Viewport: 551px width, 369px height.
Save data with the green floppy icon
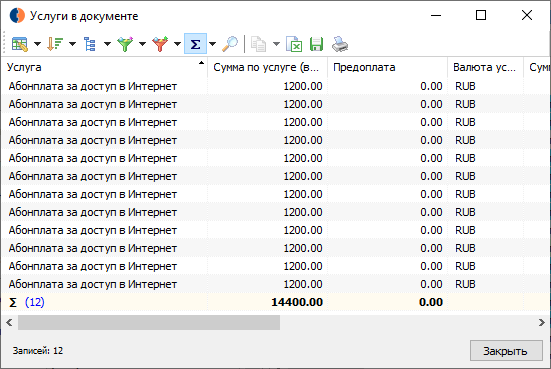pyautogui.click(x=316, y=44)
